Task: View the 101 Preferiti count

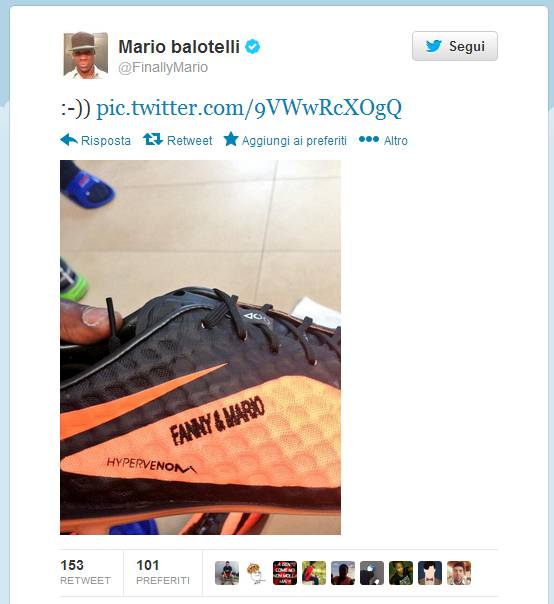Action: [163, 572]
